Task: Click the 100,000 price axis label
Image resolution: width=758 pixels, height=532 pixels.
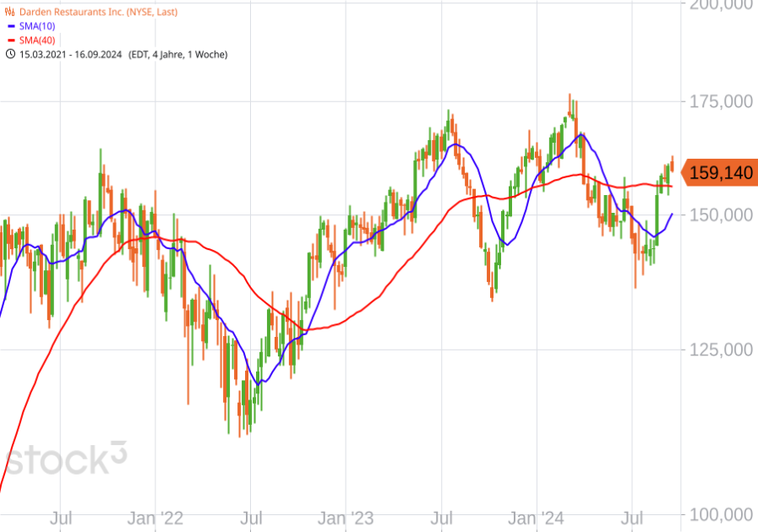Action: point(720,515)
